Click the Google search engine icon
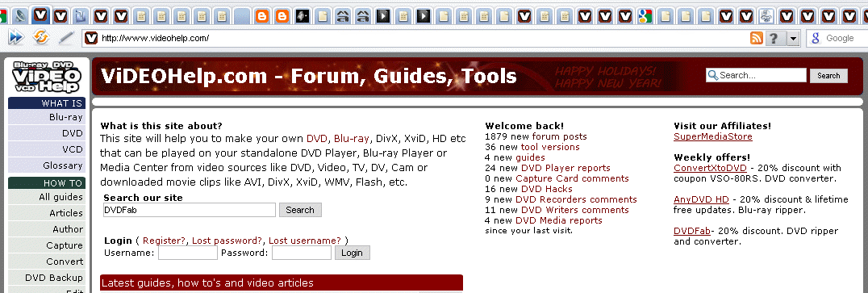 [x=815, y=38]
